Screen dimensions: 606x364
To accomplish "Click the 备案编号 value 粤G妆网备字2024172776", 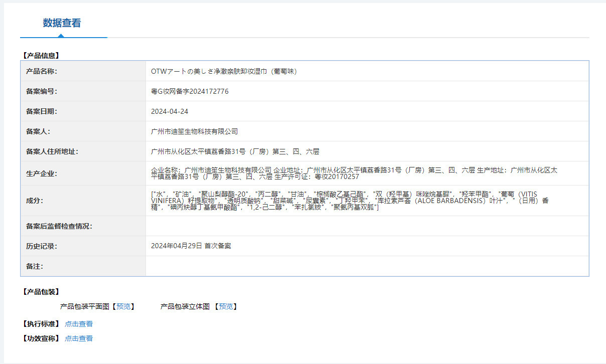I will click(x=190, y=91).
